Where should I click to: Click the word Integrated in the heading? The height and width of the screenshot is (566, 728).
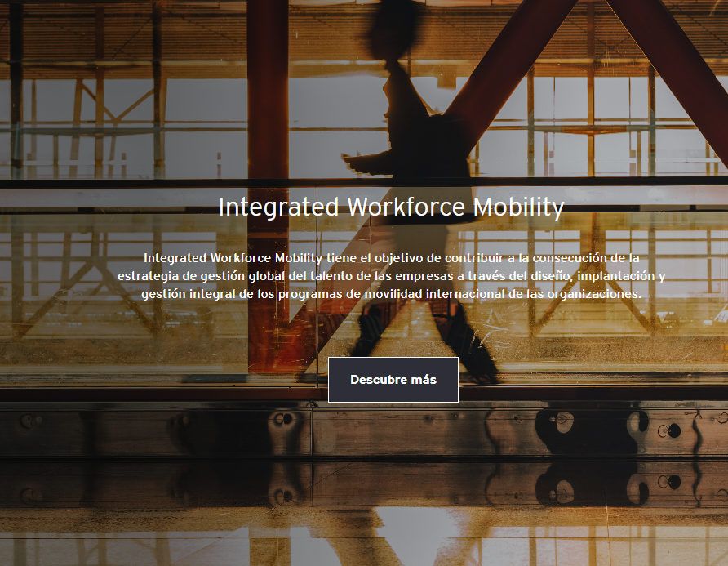coord(278,207)
